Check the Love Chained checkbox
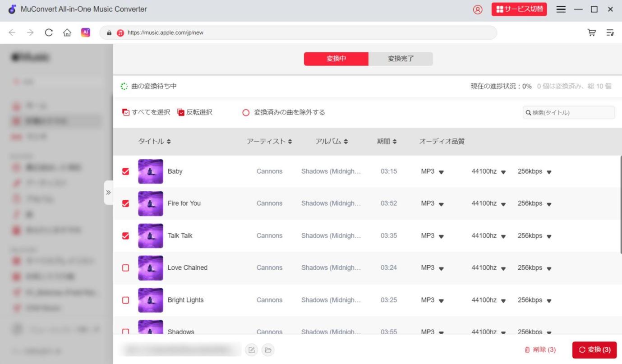The image size is (622, 364). (x=126, y=267)
